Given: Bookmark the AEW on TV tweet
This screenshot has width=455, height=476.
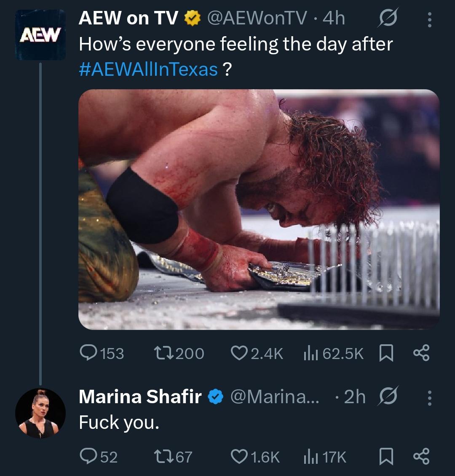Looking at the screenshot, I should pos(385,353).
